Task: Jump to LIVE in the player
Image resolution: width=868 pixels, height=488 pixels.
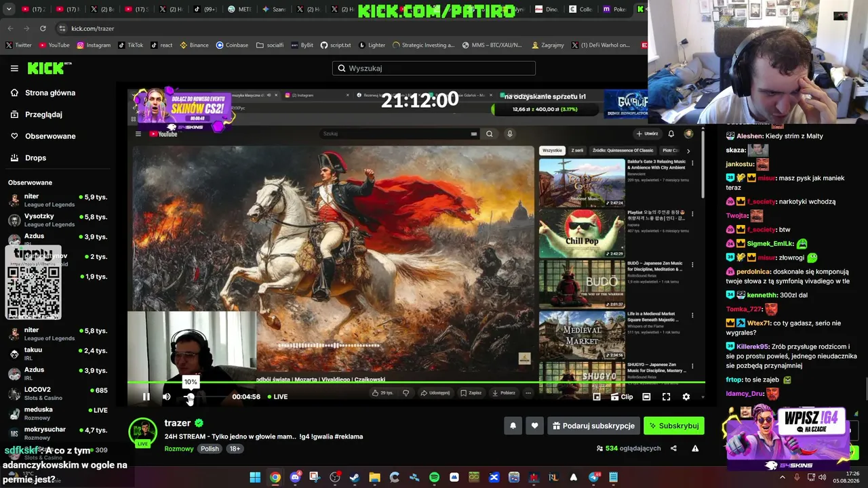Action: click(277, 396)
